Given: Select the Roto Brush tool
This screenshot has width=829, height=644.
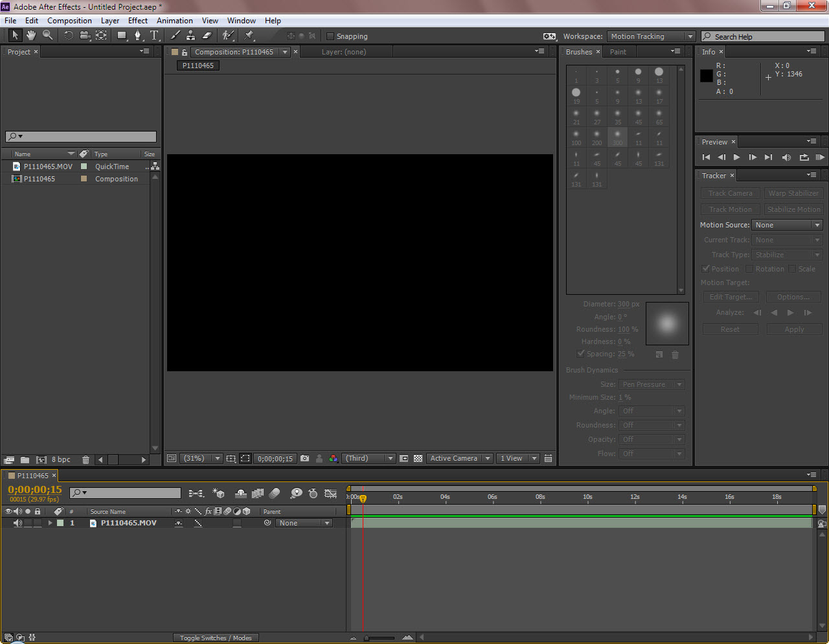Looking at the screenshot, I should (x=227, y=36).
